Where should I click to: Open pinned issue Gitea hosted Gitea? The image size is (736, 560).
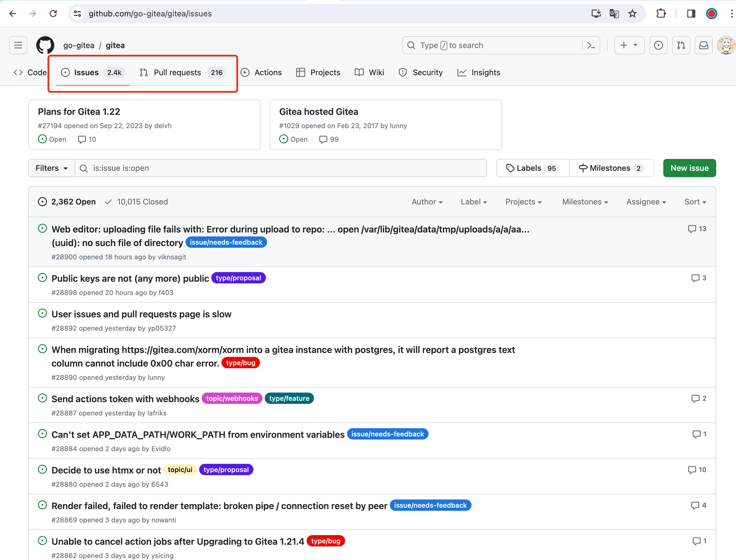[x=319, y=112]
